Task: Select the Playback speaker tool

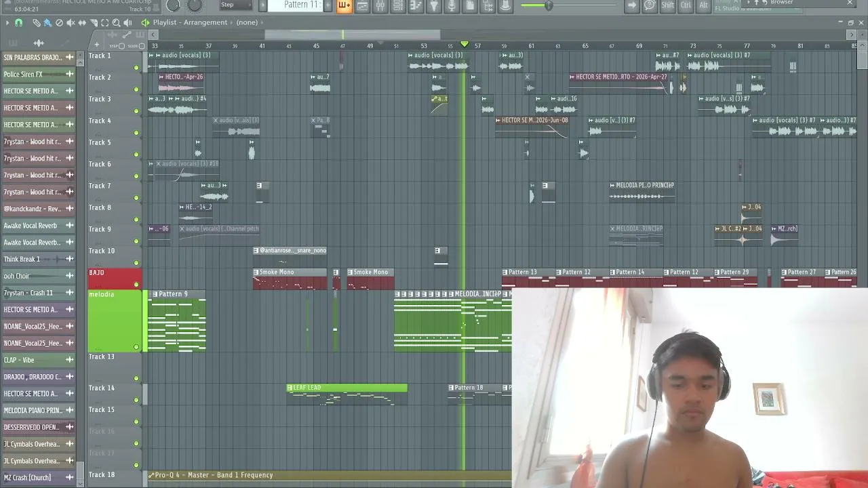Action: click(127, 23)
